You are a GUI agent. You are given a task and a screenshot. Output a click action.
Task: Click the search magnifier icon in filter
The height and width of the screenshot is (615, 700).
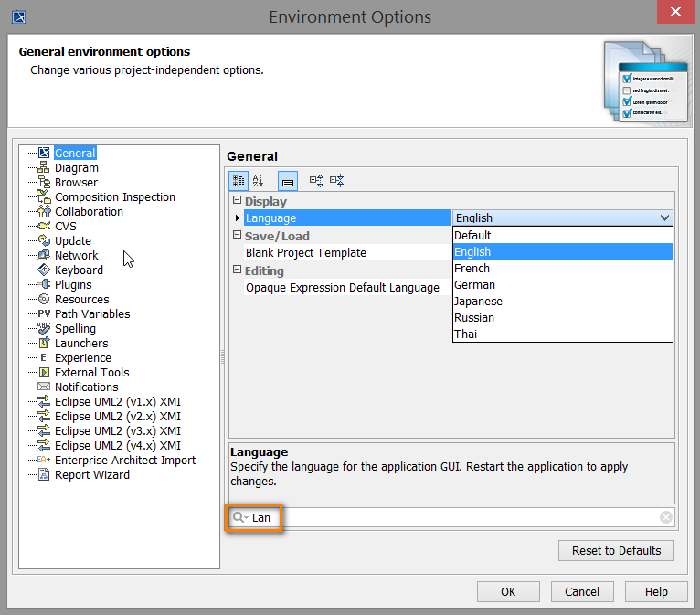click(239, 517)
